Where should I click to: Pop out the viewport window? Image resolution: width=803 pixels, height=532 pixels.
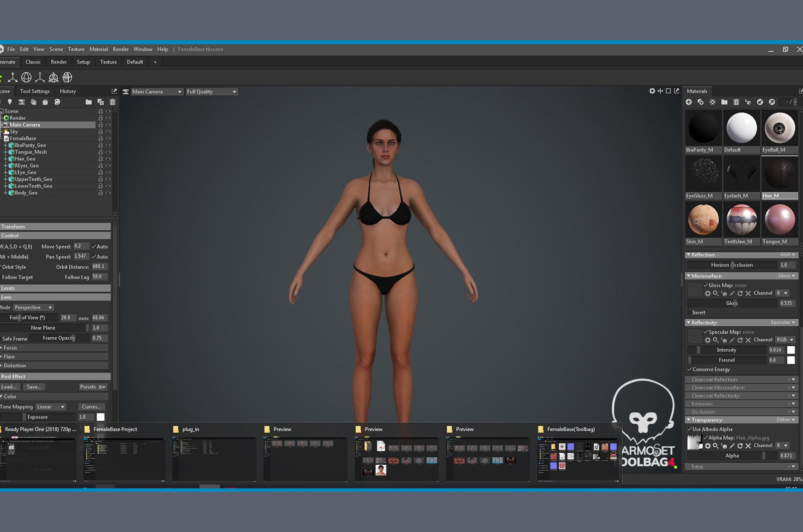677,91
